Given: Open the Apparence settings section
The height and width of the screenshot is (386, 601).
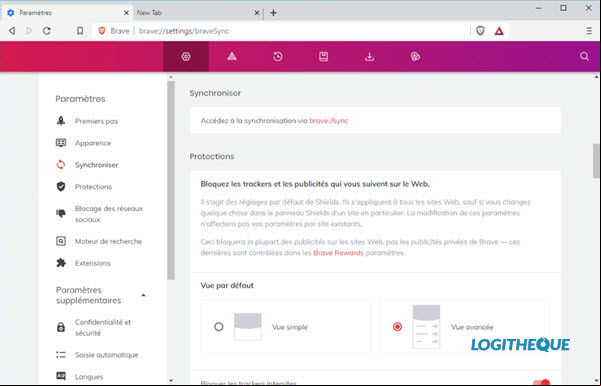Looking at the screenshot, I should (93, 143).
